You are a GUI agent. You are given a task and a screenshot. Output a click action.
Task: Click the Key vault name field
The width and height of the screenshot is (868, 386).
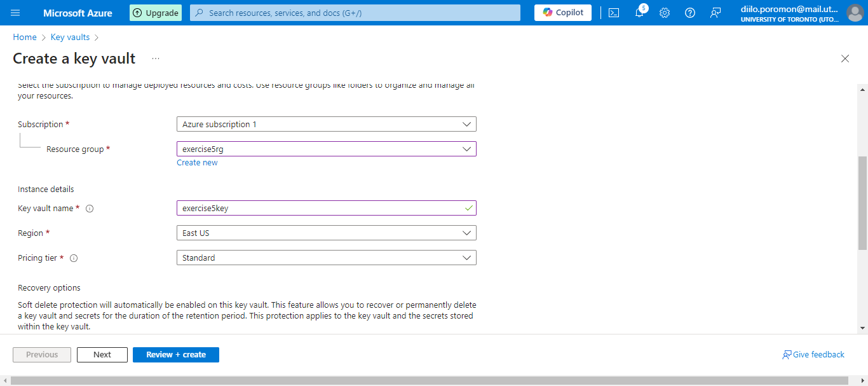click(327, 208)
